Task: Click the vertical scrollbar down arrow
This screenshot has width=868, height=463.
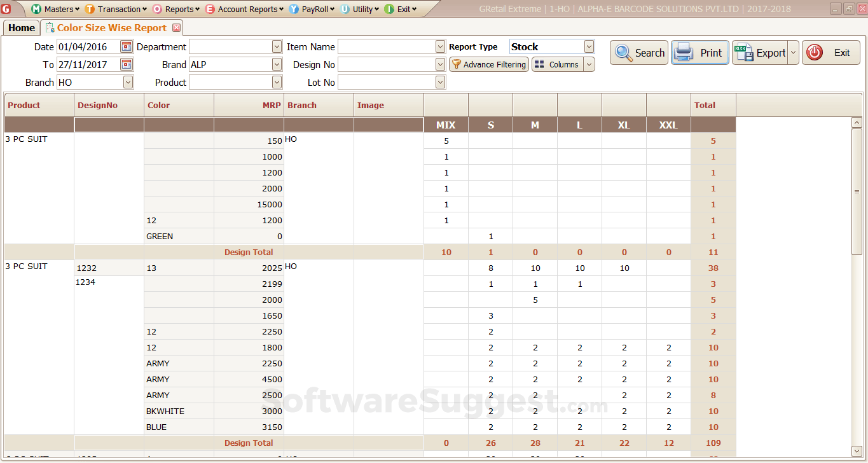Action: [857, 451]
